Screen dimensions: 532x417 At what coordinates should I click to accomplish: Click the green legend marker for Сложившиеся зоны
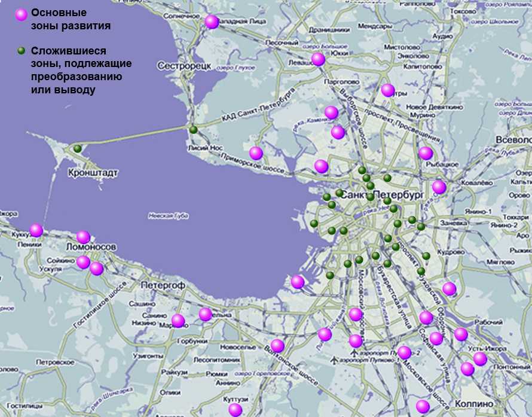point(22,51)
